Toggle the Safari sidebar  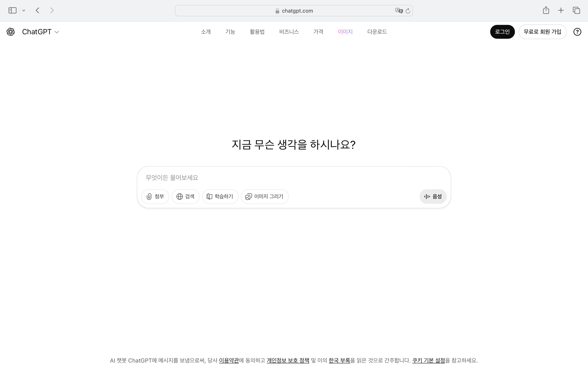(x=12, y=10)
